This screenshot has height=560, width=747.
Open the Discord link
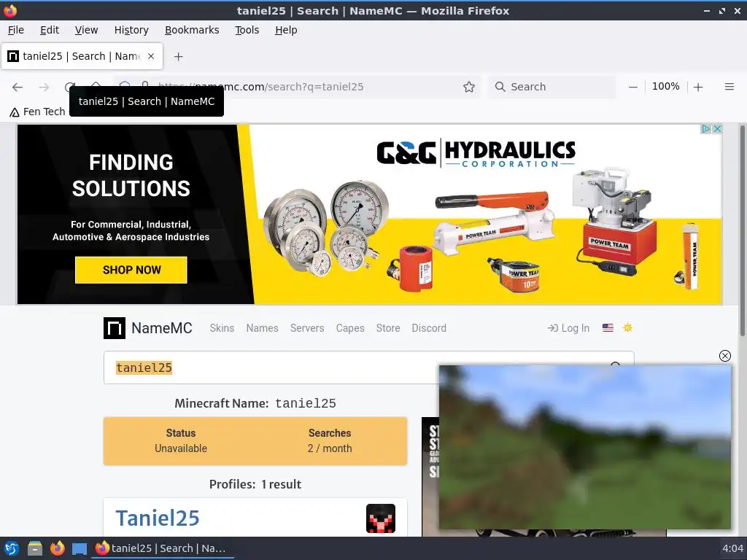coord(429,328)
